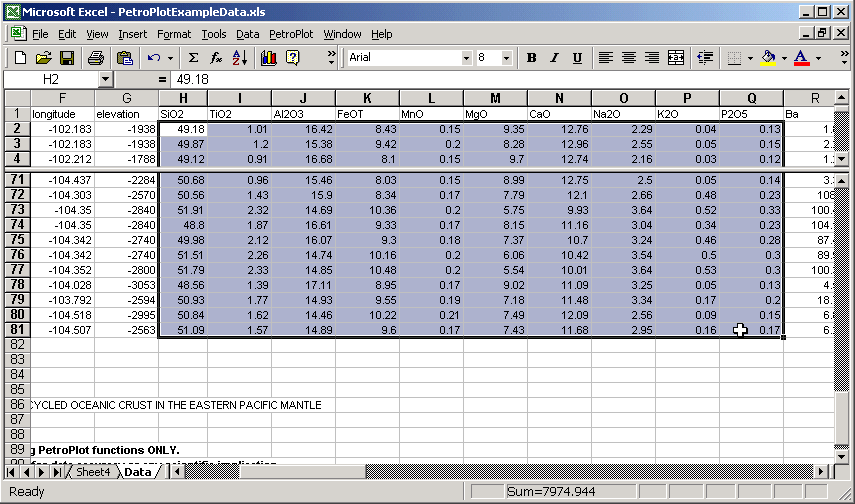Click the Merge and Center icon
The image size is (855, 504).
point(676,58)
